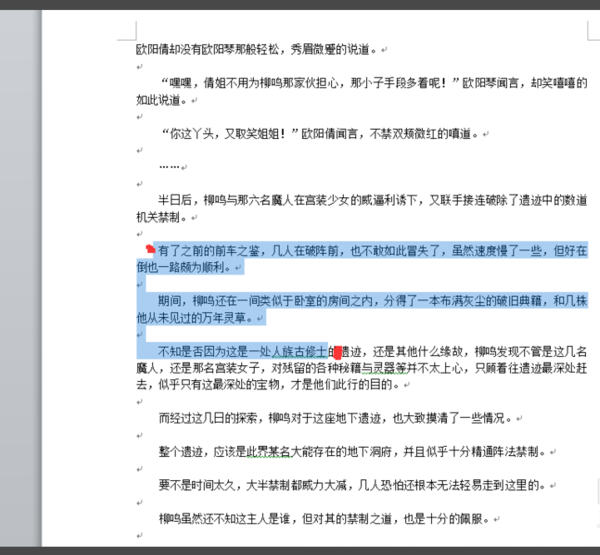600x555 pixels.
Task: Click the line starting "整个遗迹，应该是"
Action: click(x=354, y=452)
